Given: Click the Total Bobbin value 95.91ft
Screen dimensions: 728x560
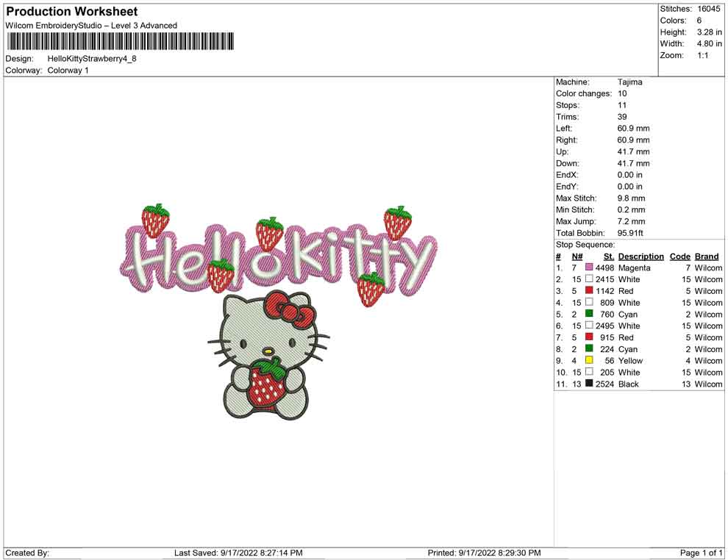Looking at the screenshot, I should pyautogui.click(x=630, y=233).
